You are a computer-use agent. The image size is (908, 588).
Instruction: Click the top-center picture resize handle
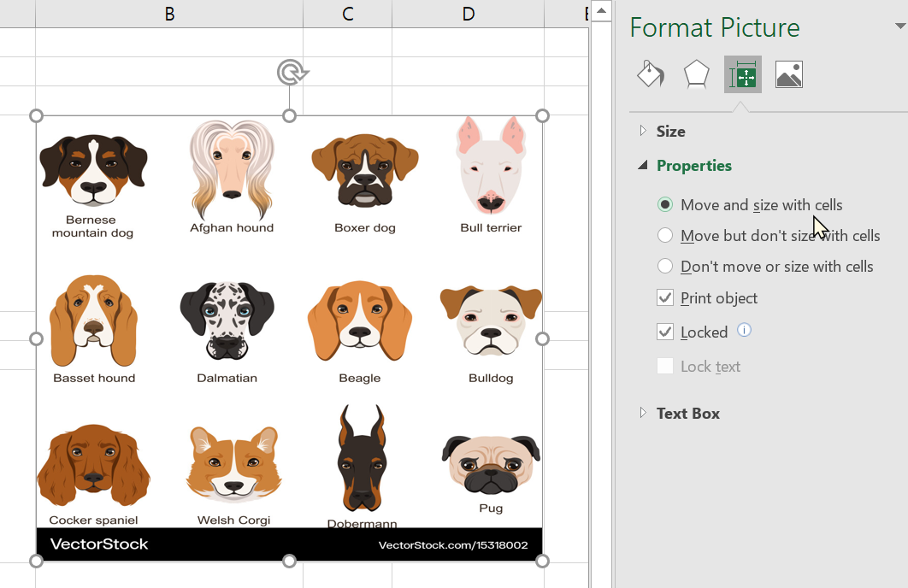[x=289, y=115]
